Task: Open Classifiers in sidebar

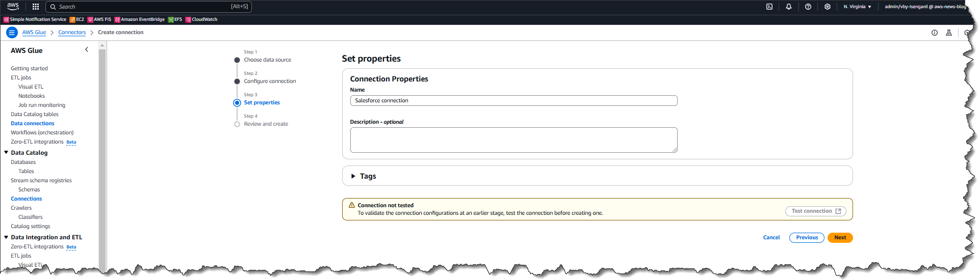Action: [31, 217]
